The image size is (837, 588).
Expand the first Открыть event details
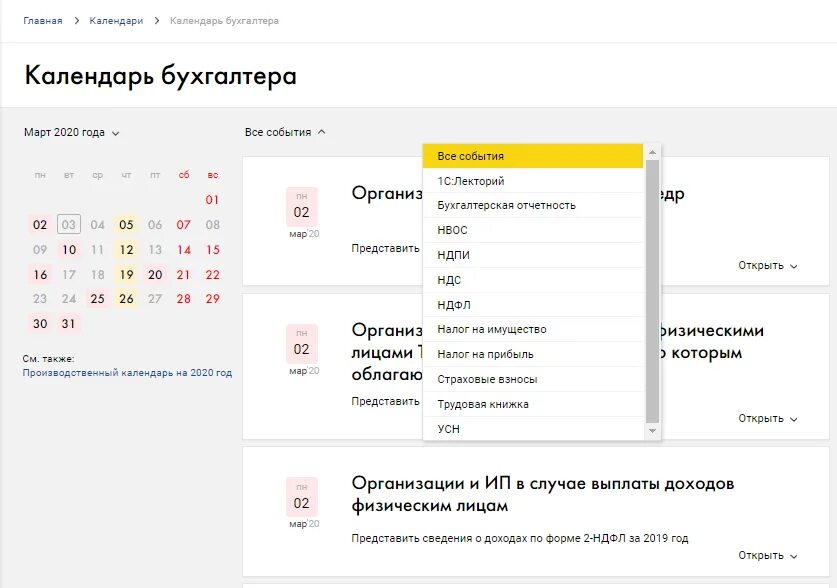[x=761, y=266]
